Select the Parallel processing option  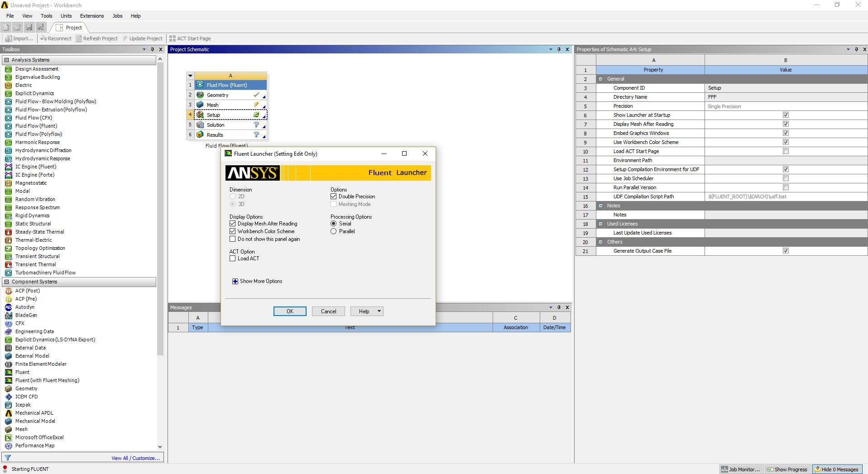334,231
